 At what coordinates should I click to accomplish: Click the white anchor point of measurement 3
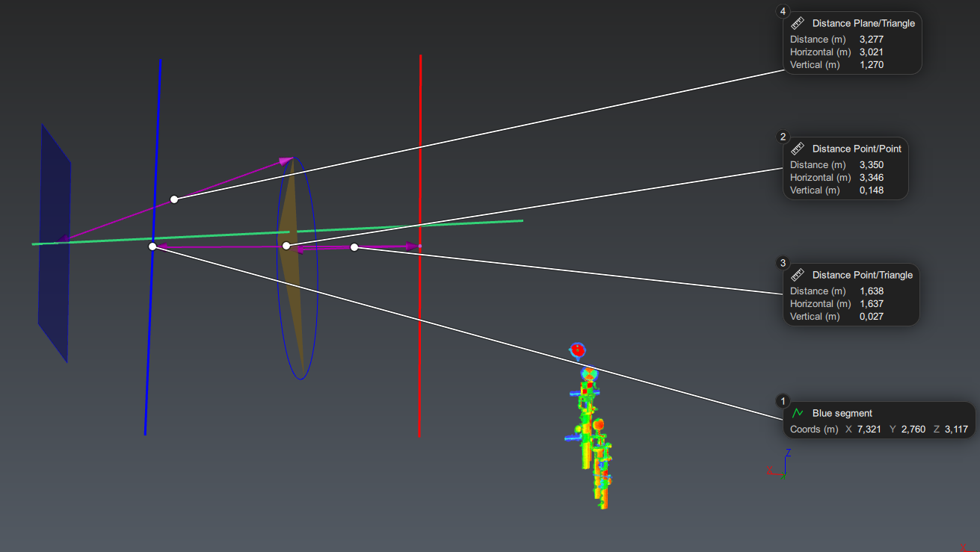click(354, 247)
